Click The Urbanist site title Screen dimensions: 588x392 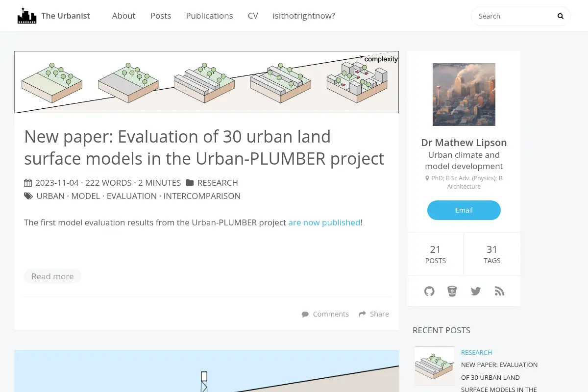(x=66, y=16)
